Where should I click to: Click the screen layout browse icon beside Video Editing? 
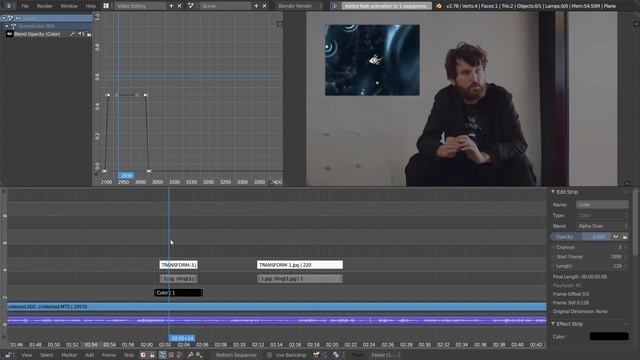pyautogui.click(x=106, y=6)
